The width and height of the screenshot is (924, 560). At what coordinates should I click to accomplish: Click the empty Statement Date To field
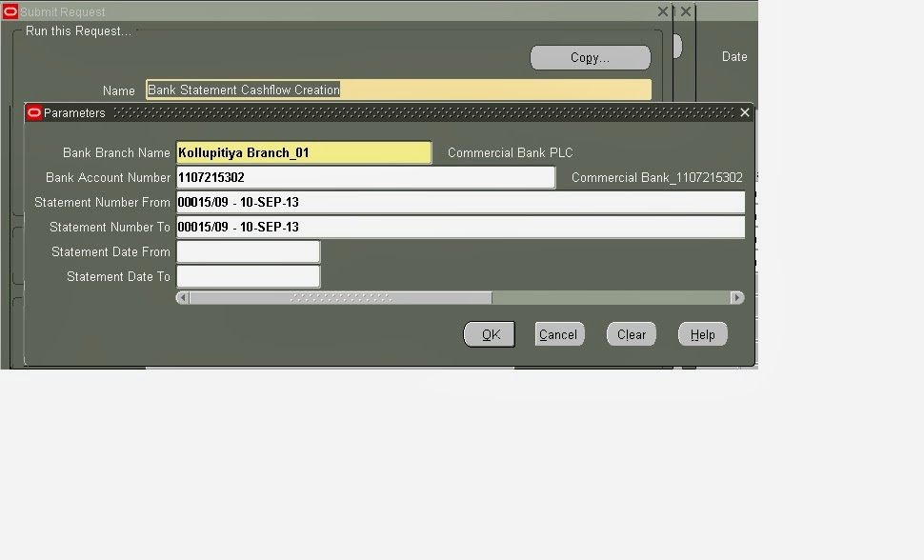click(248, 276)
